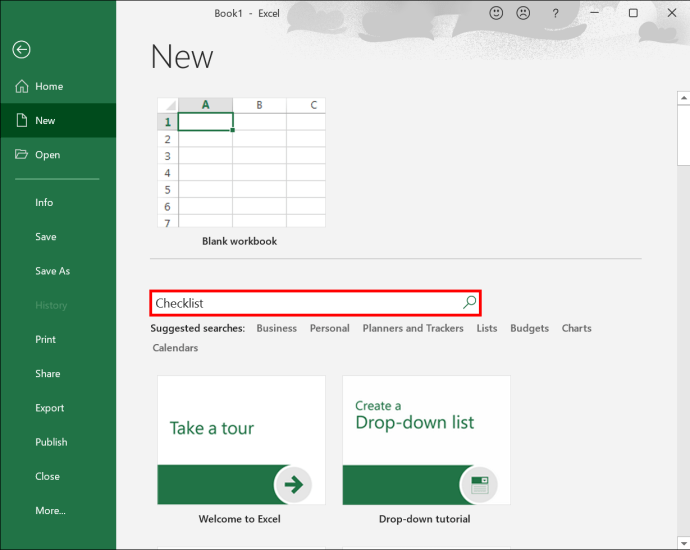
Task: Click the scrollbar up arrow
Action: (x=683, y=98)
